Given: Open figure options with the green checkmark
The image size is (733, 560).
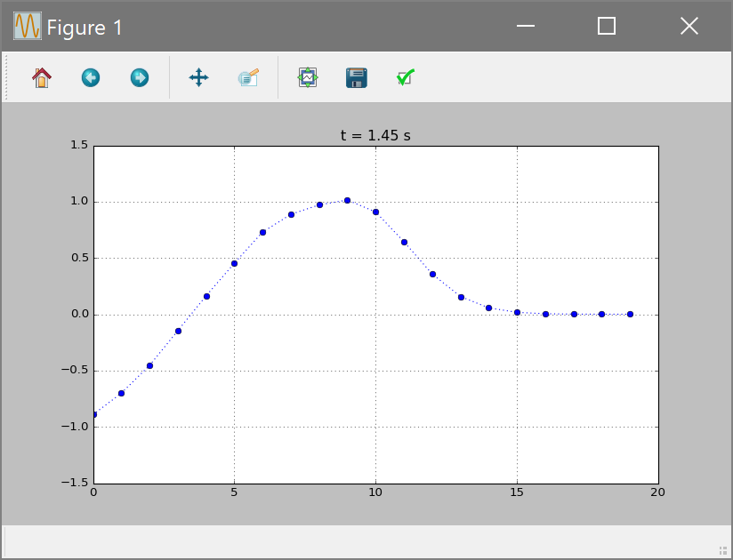Looking at the screenshot, I should click(x=406, y=77).
